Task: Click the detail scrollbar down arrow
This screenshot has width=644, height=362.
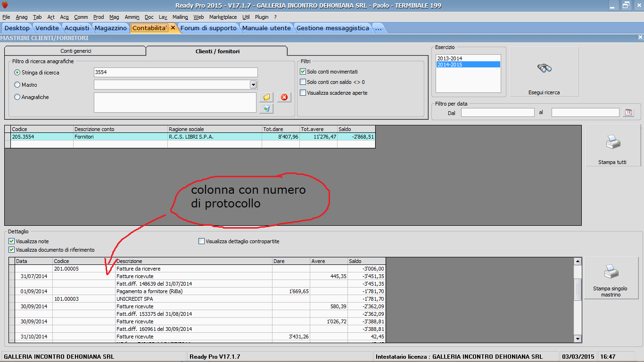Action: (578, 339)
